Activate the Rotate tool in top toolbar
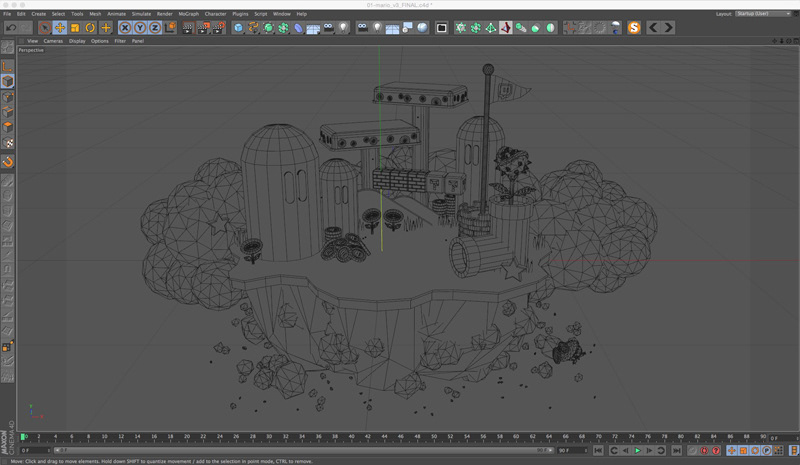 [90, 28]
